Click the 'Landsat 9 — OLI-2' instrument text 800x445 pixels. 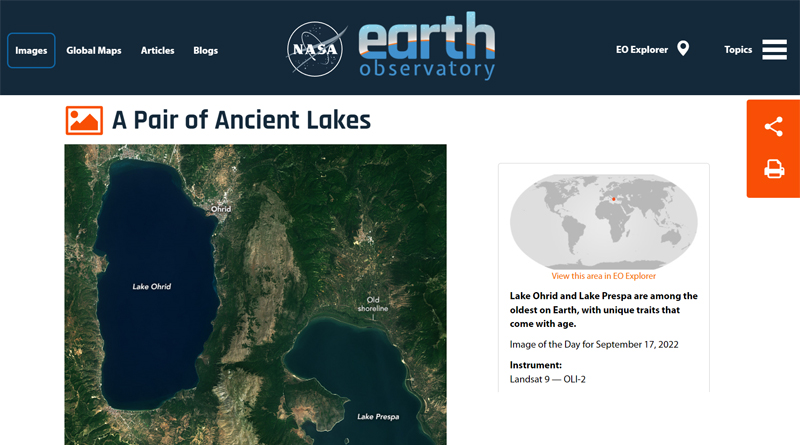coord(547,379)
